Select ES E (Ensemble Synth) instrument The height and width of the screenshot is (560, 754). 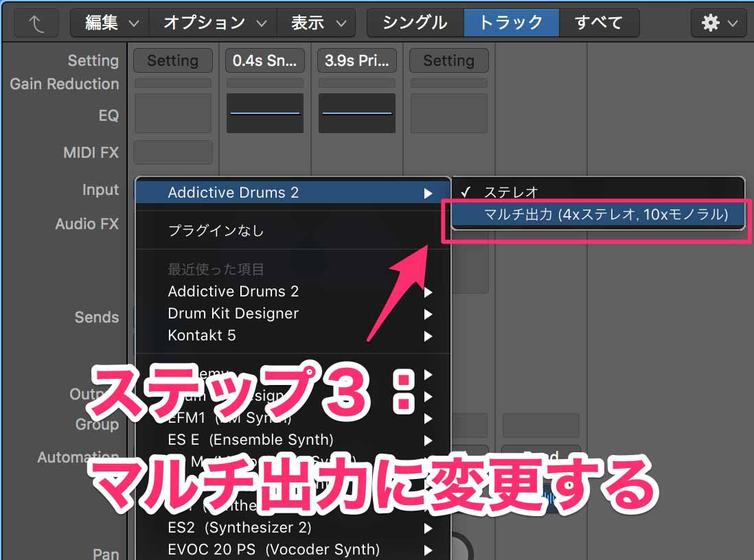[x=293, y=440]
